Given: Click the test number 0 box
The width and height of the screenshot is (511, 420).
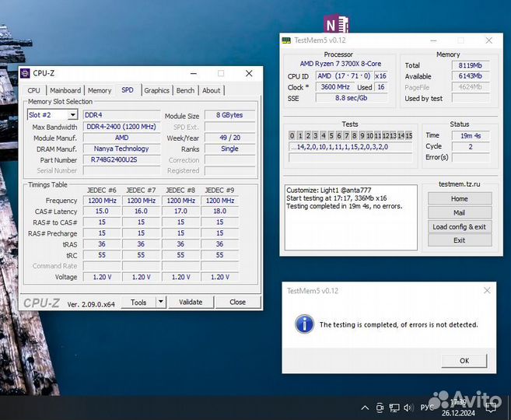Looking at the screenshot, I should [x=292, y=135].
